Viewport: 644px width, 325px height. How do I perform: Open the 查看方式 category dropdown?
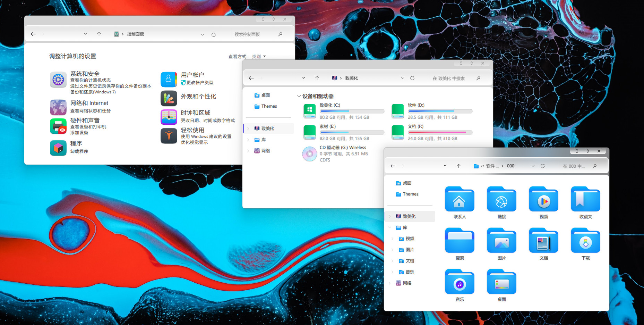[259, 56]
